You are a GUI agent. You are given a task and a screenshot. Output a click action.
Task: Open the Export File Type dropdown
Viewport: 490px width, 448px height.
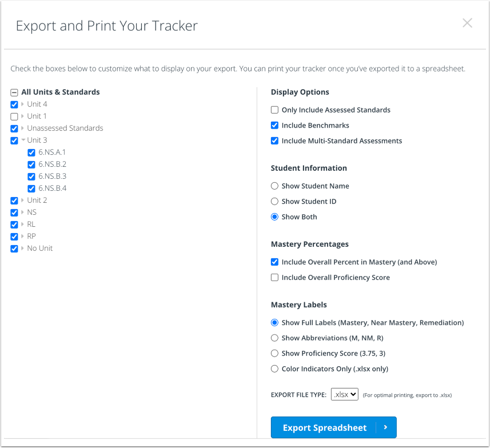(344, 394)
